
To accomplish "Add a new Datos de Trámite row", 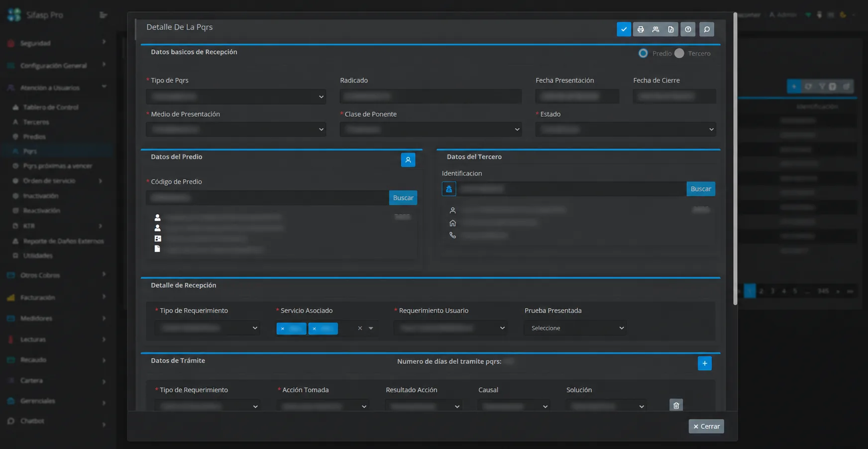I will pyautogui.click(x=705, y=363).
